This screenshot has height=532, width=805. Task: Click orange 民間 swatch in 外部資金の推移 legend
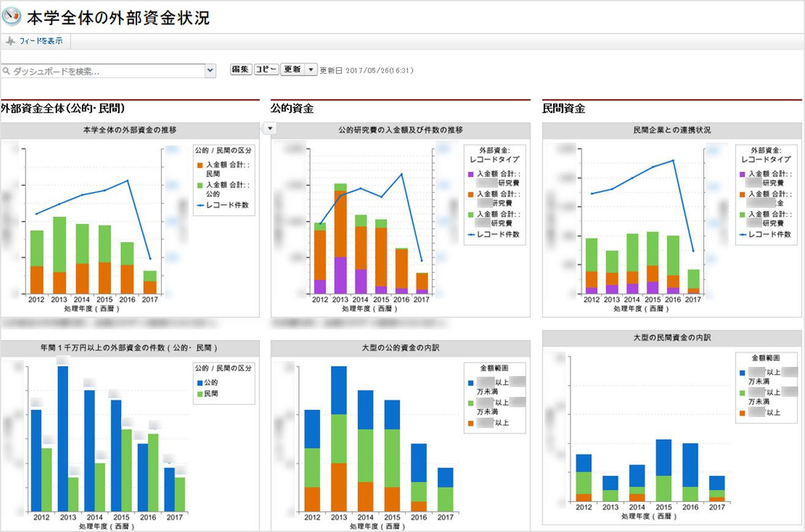(x=200, y=164)
